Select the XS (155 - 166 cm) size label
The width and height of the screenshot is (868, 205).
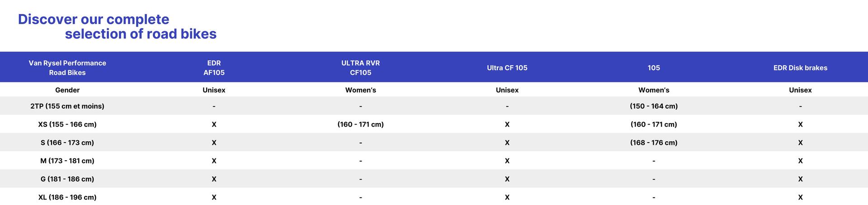(x=67, y=124)
